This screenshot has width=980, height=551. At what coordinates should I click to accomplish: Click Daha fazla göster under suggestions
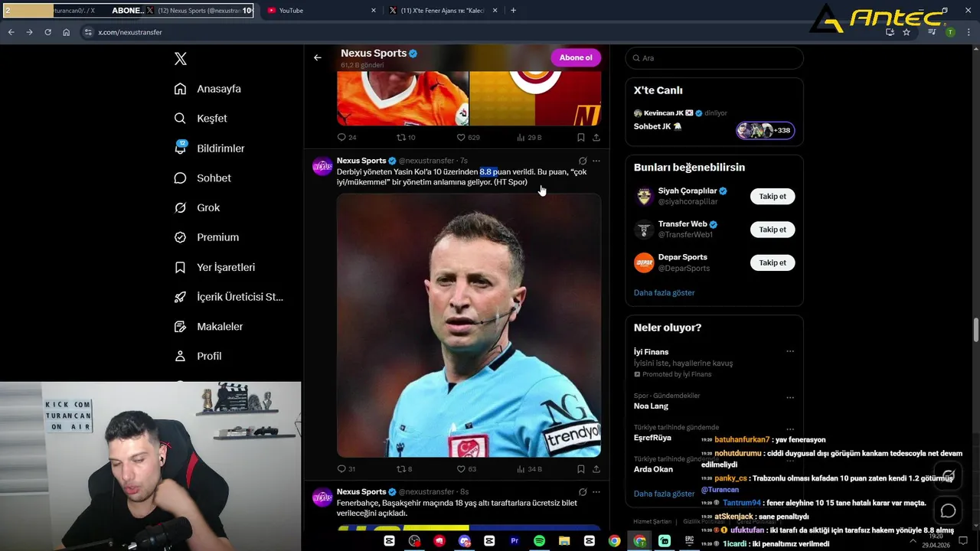click(x=664, y=293)
